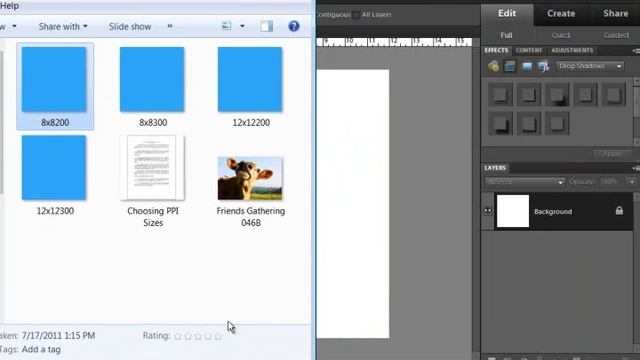The image size is (640, 360).
Task: Click the Background layer lock icon
Action: [x=619, y=211]
